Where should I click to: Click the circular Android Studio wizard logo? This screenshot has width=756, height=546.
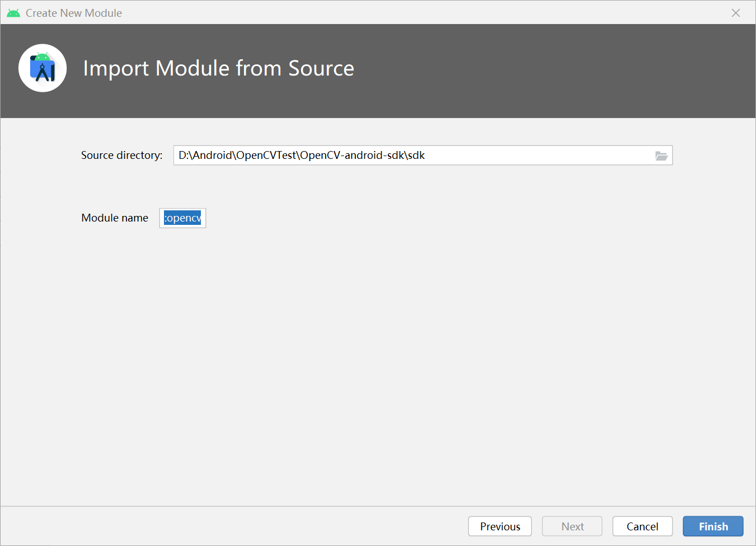(x=43, y=68)
